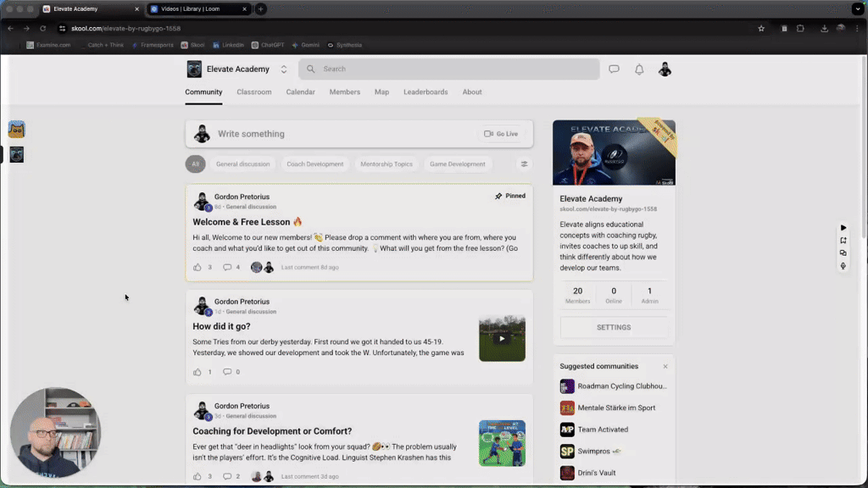Open browser downloads
This screenshot has height=488, width=868.
(x=824, y=28)
